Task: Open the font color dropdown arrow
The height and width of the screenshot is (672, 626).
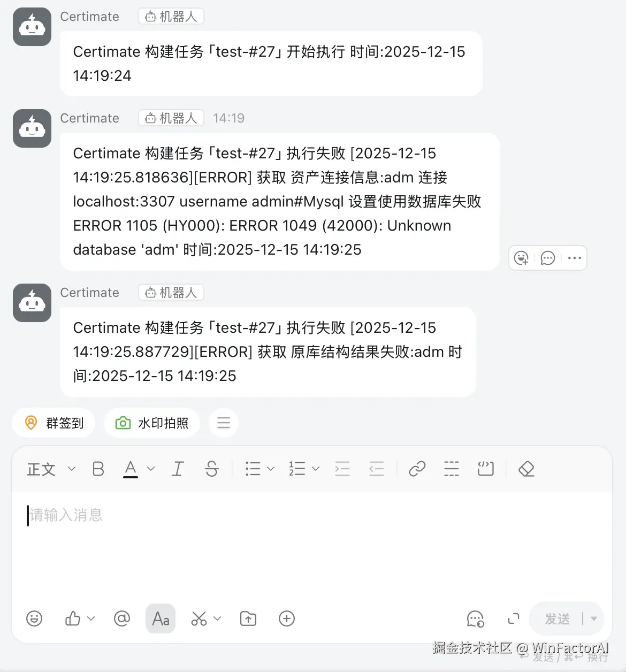Action: [151, 469]
